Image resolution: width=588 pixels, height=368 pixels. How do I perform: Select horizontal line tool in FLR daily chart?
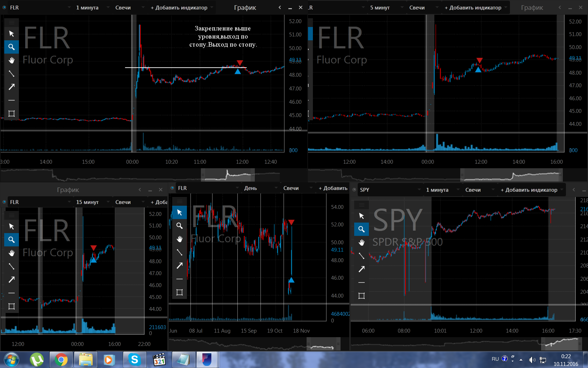tap(180, 279)
